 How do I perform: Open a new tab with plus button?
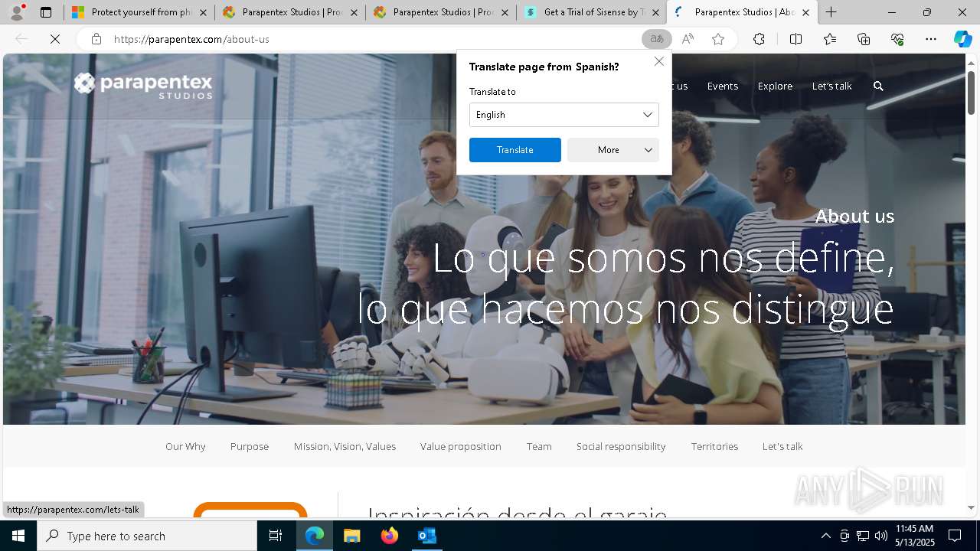(x=831, y=12)
